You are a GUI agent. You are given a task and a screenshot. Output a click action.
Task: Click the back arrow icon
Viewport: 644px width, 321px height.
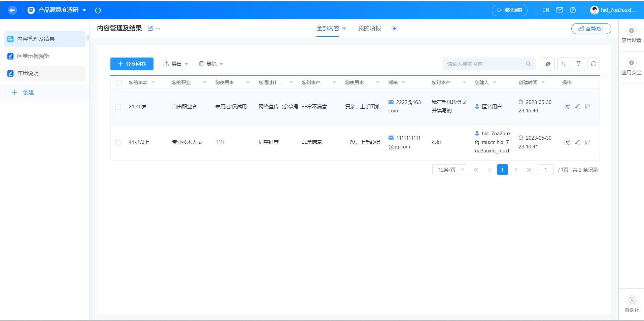(12, 10)
